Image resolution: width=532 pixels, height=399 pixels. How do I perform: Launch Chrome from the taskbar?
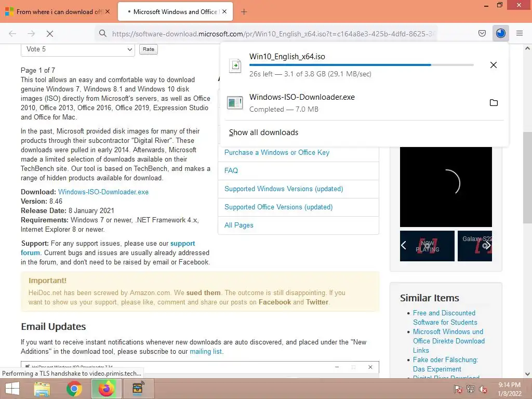[74, 389]
